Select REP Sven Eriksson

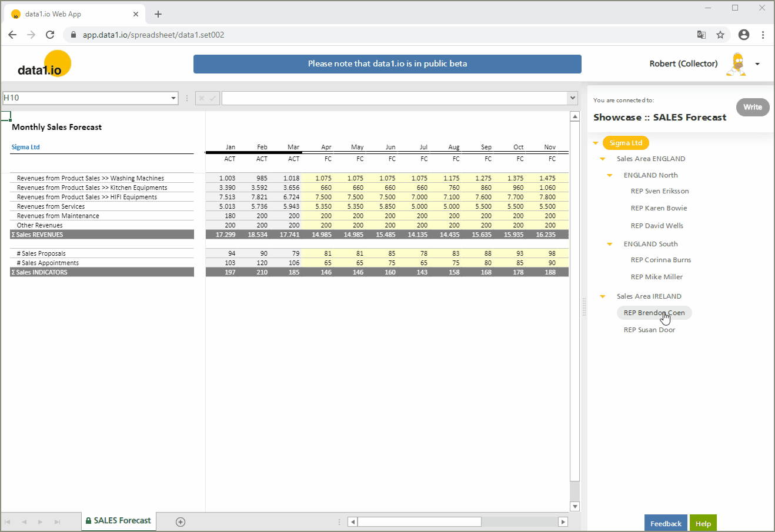click(660, 191)
